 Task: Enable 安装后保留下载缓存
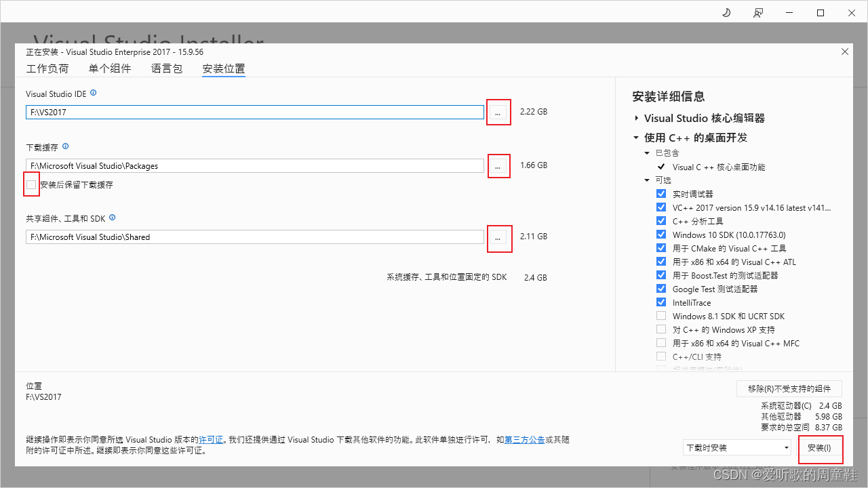31,184
